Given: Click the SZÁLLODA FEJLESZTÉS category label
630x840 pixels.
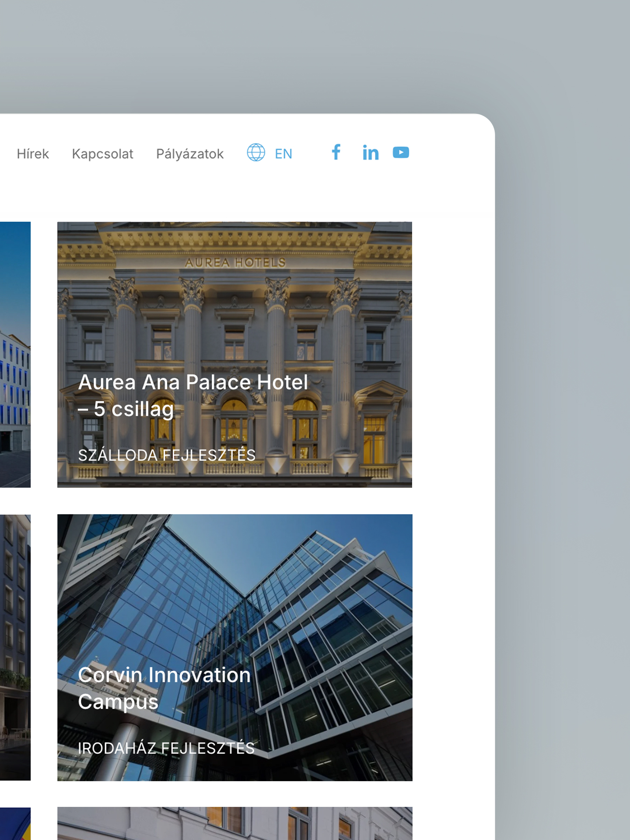Looking at the screenshot, I should pos(167,455).
